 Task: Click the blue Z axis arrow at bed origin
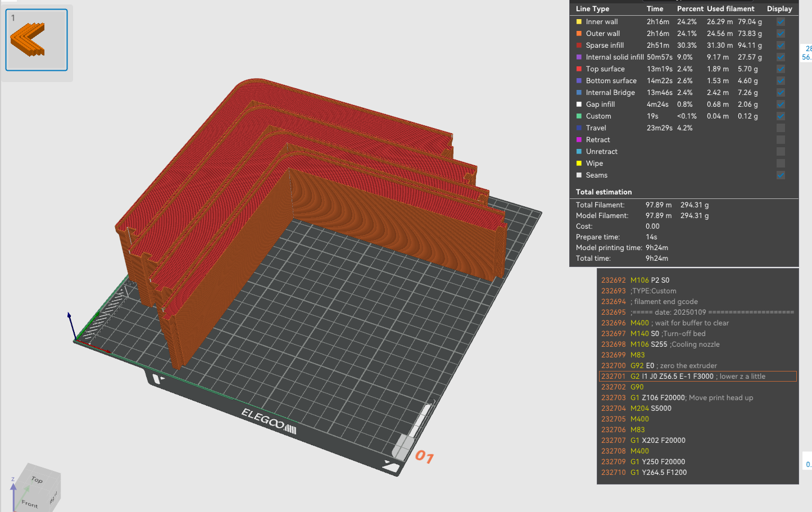tap(70, 323)
